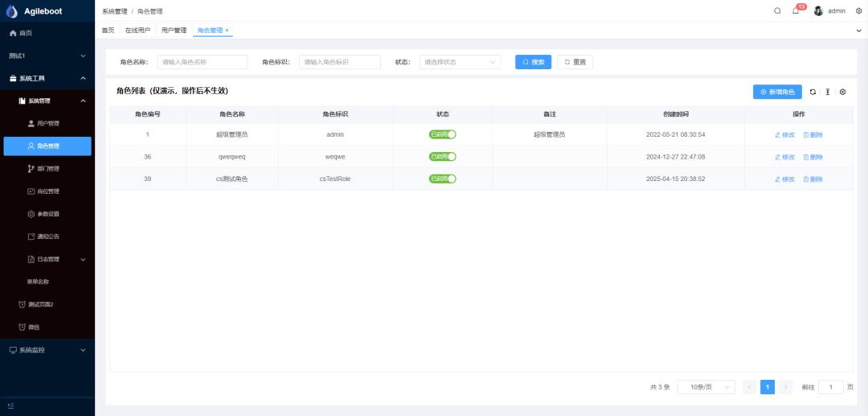This screenshot has width=868, height=416.
Task: Switch to the 用户管理 tab
Action: [x=174, y=31]
